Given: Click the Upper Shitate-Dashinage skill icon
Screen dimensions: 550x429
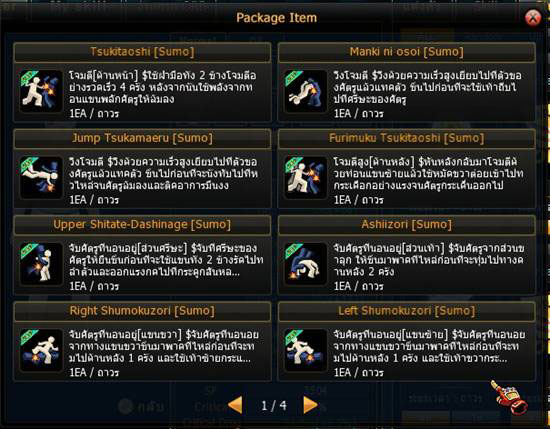Looking at the screenshot, I should point(41,264).
